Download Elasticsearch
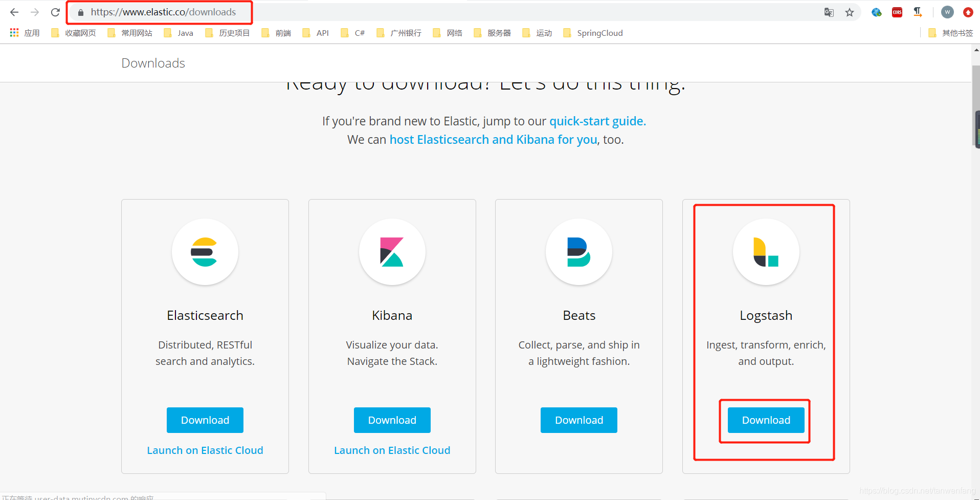 pos(205,420)
